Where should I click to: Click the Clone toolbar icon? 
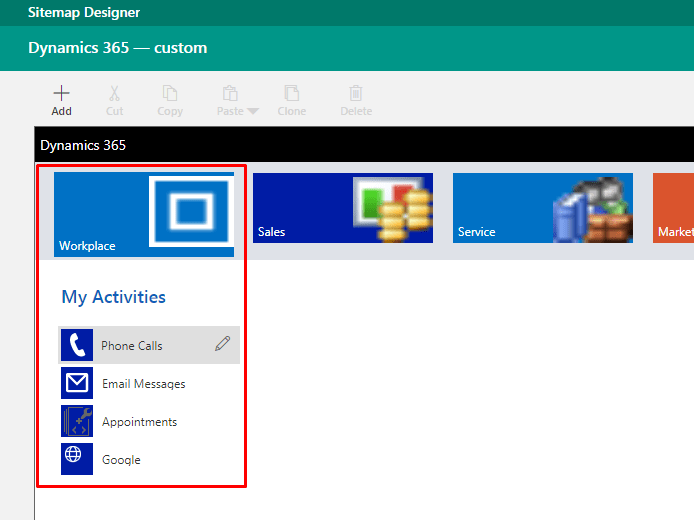coord(292,93)
